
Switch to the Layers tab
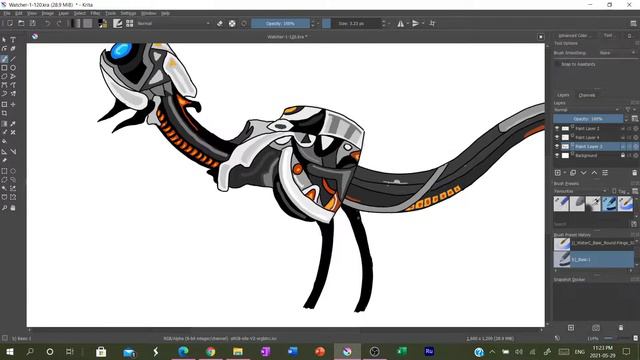point(563,95)
